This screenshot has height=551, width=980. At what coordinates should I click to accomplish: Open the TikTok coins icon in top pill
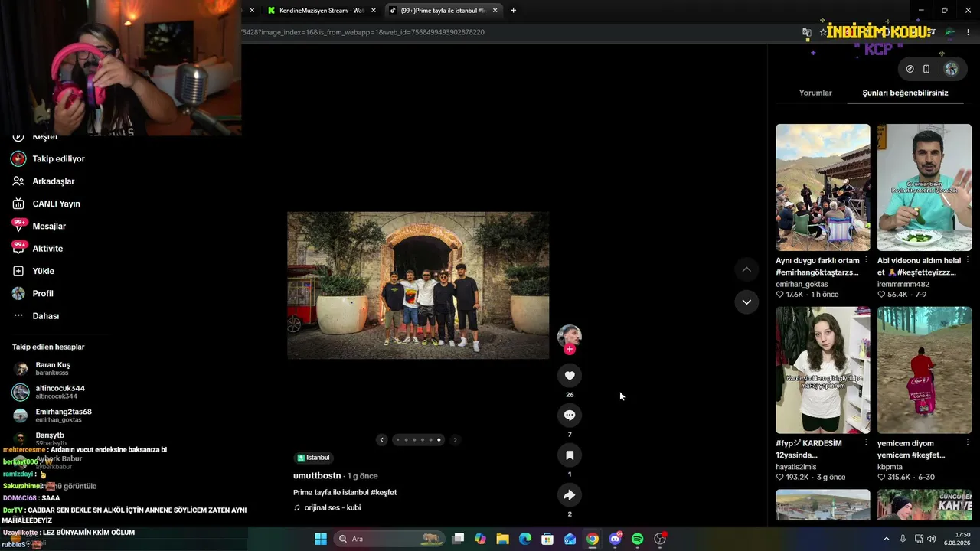[x=910, y=69]
